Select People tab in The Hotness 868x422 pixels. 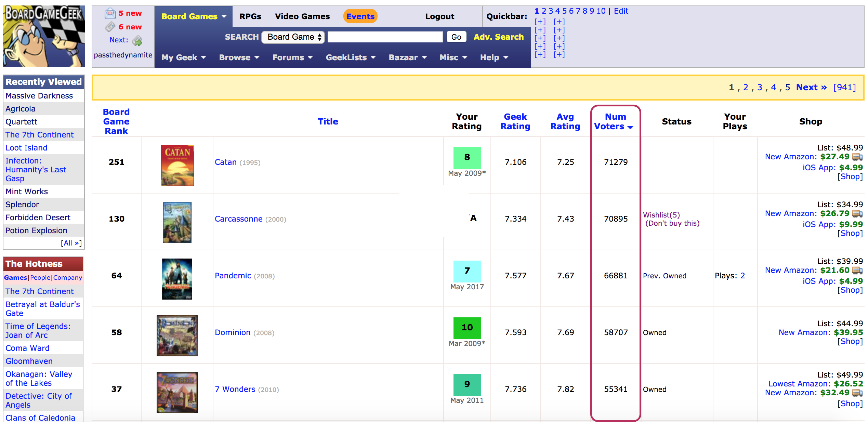[40, 278]
